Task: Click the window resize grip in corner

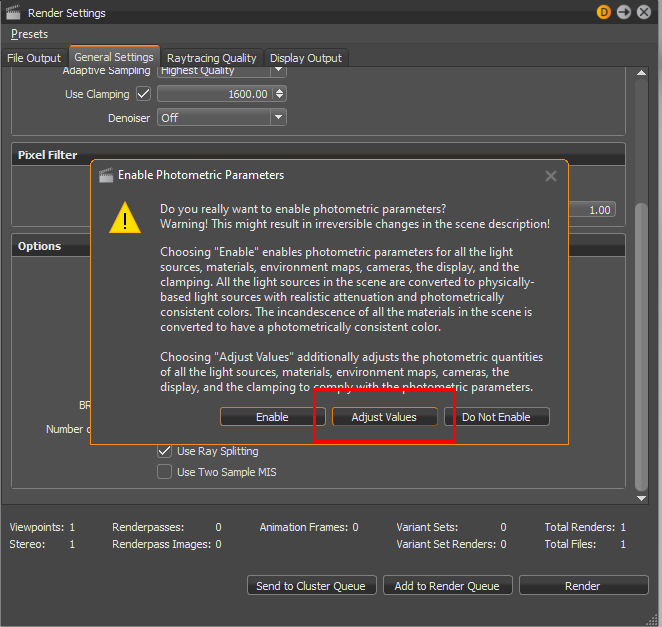Action: 653,619
